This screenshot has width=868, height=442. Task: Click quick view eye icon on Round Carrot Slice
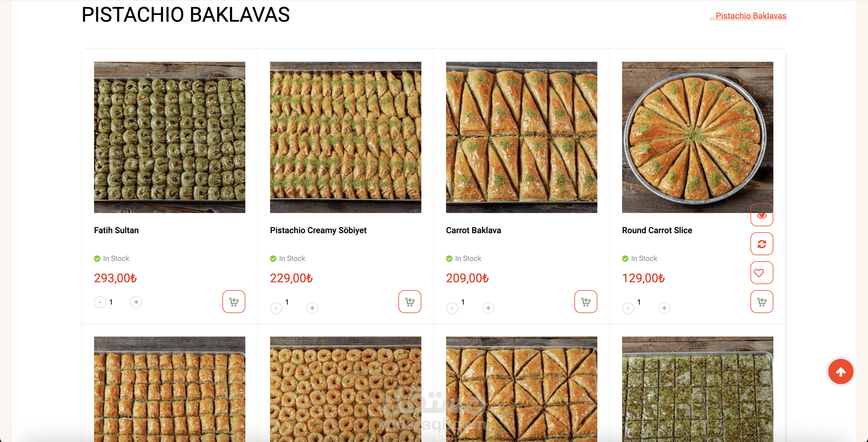point(762,215)
